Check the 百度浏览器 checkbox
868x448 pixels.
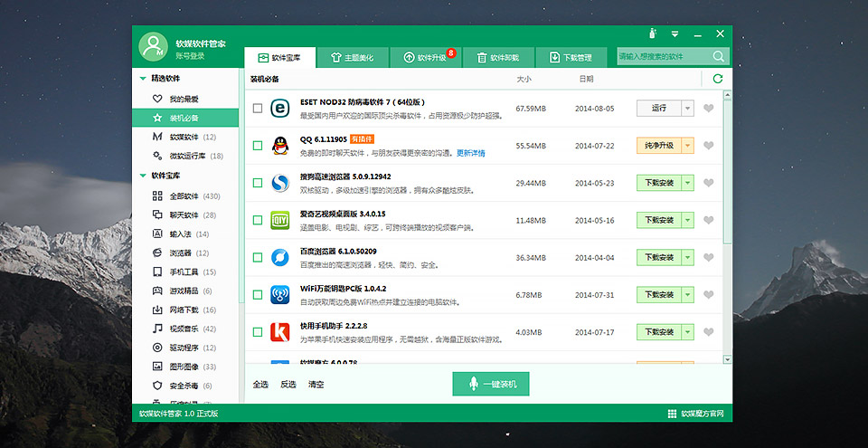(258, 257)
